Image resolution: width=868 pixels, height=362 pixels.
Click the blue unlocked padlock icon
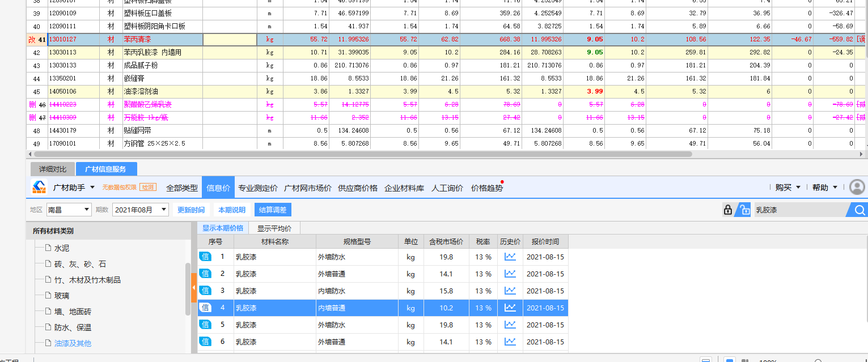(744, 210)
